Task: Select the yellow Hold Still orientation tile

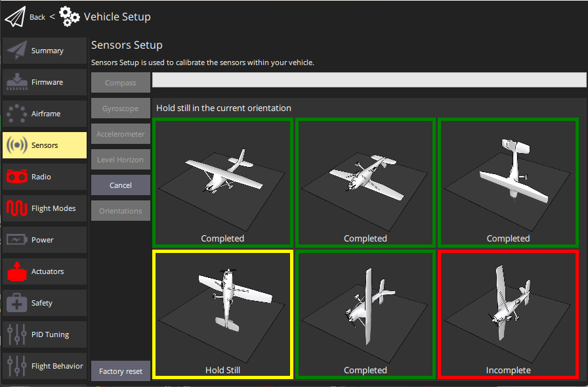Action: [x=222, y=314]
